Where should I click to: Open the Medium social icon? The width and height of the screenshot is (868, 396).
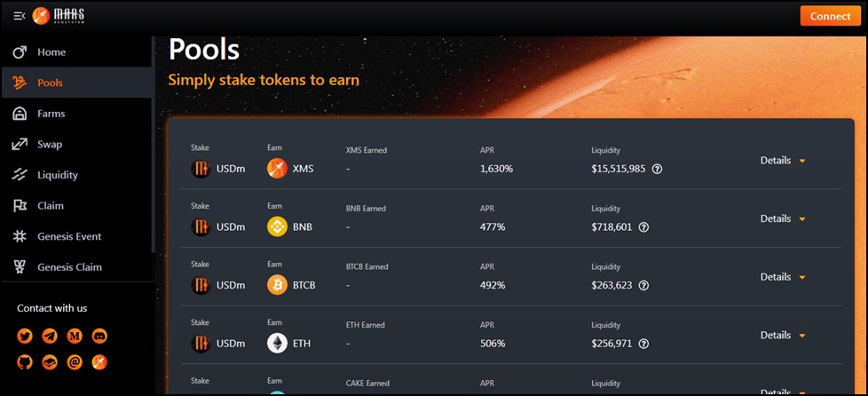click(x=75, y=336)
